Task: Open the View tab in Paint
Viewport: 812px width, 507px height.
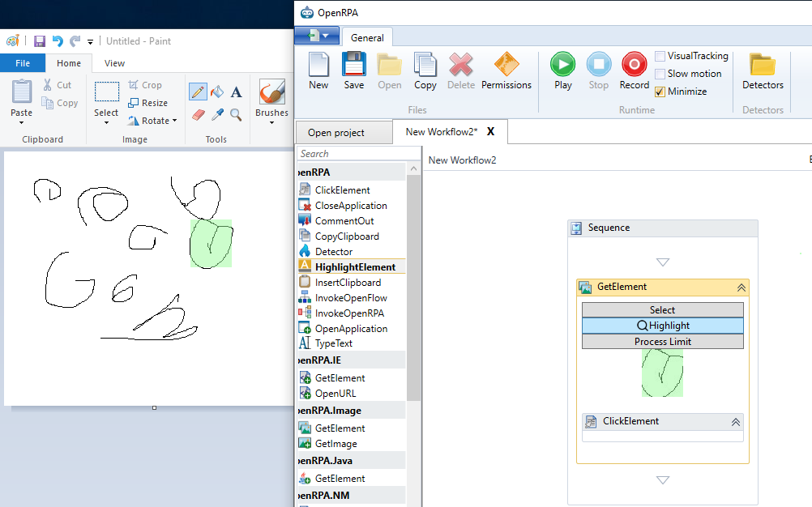Action: pyautogui.click(x=114, y=63)
